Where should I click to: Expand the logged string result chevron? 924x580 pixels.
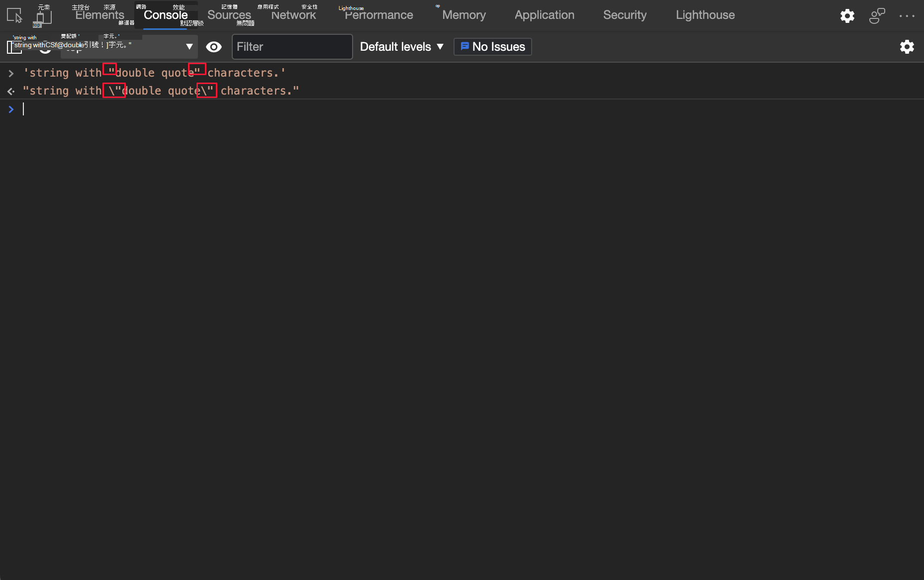(x=11, y=73)
